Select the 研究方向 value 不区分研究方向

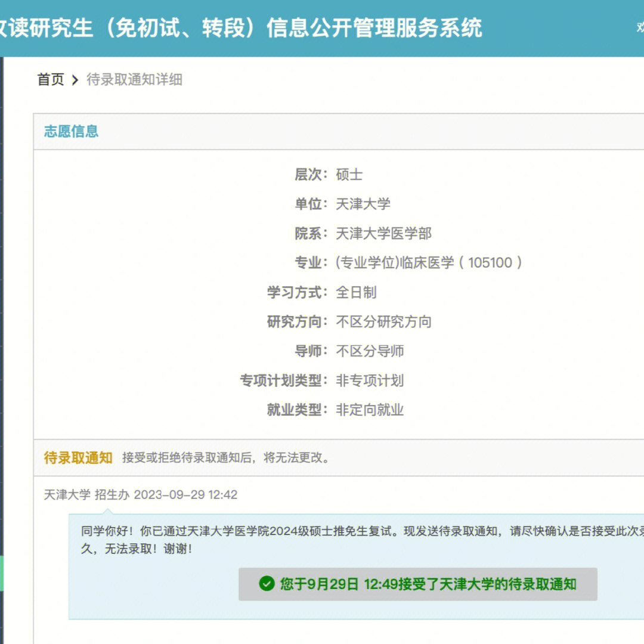[383, 321]
